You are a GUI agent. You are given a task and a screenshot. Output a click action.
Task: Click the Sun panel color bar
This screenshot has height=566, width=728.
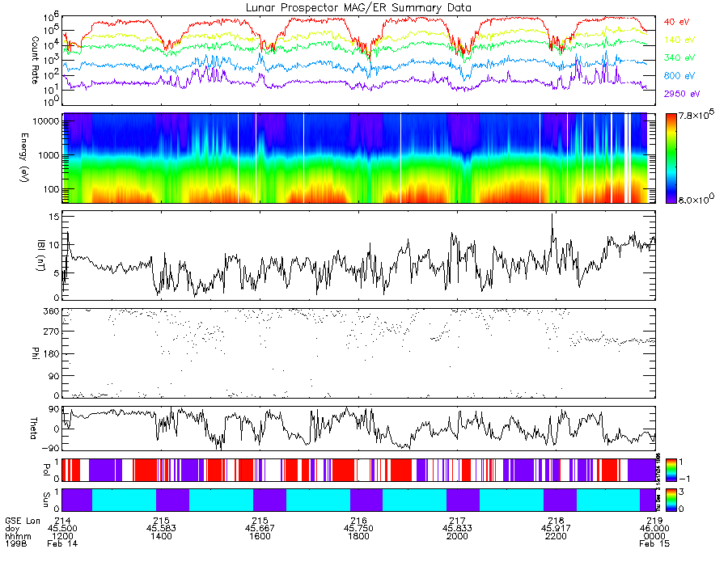pos(671,500)
